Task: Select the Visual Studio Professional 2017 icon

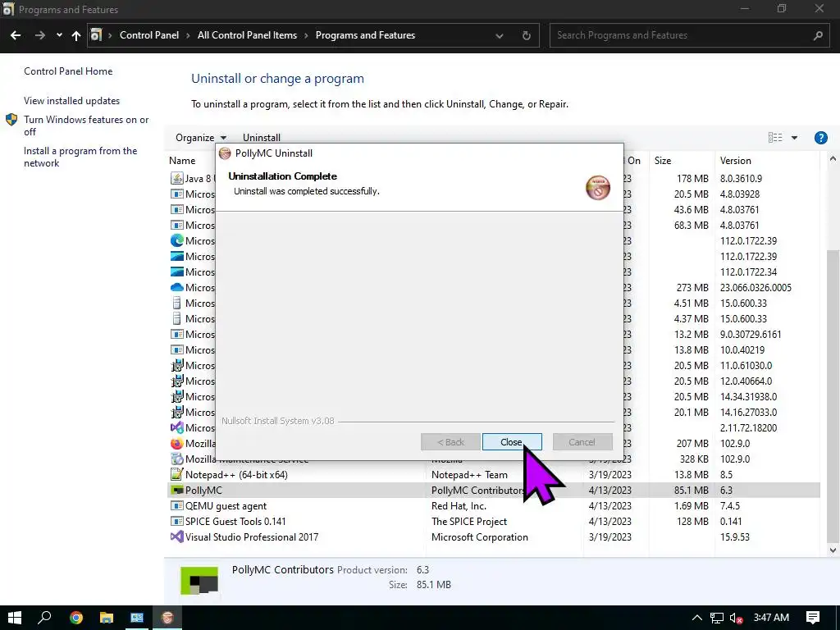Action: click(x=176, y=536)
